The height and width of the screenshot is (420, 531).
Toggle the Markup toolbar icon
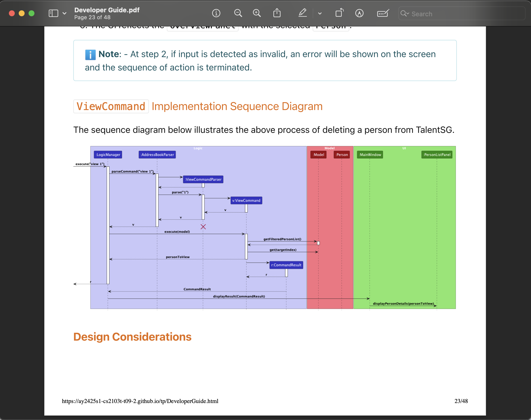coord(359,13)
